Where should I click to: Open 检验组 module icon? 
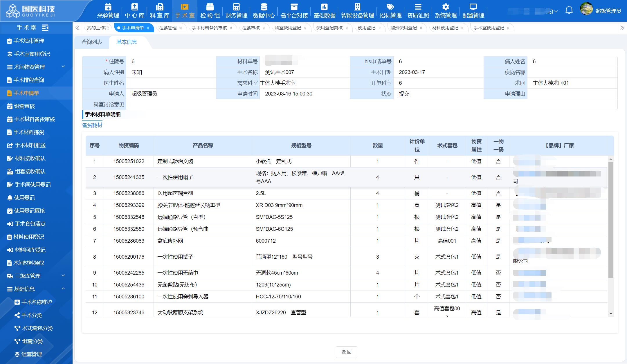[210, 7]
